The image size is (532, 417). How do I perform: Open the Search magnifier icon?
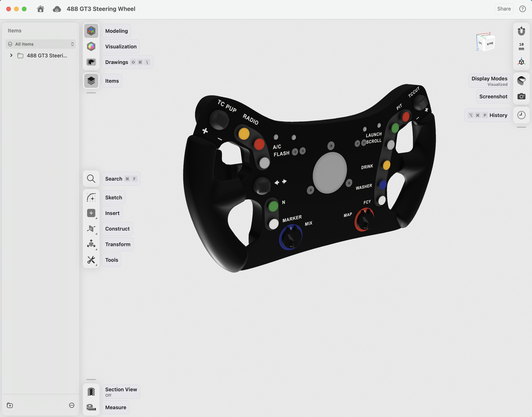click(91, 179)
